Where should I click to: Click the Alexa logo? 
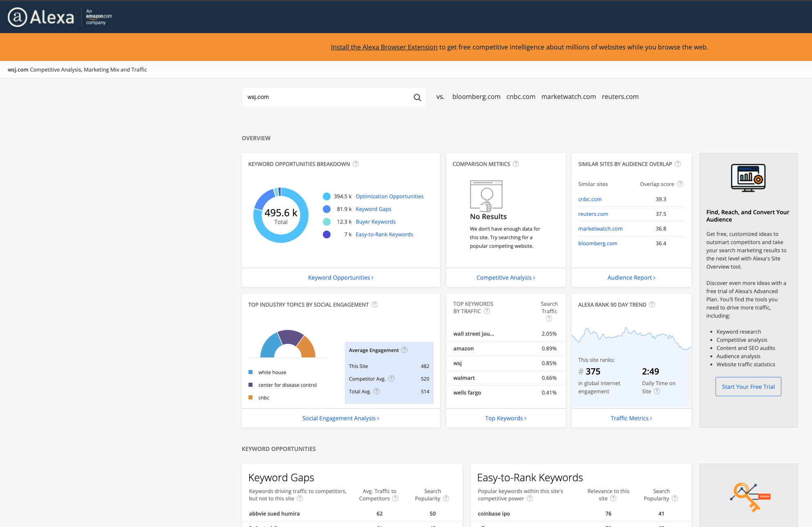pyautogui.click(x=41, y=17)
